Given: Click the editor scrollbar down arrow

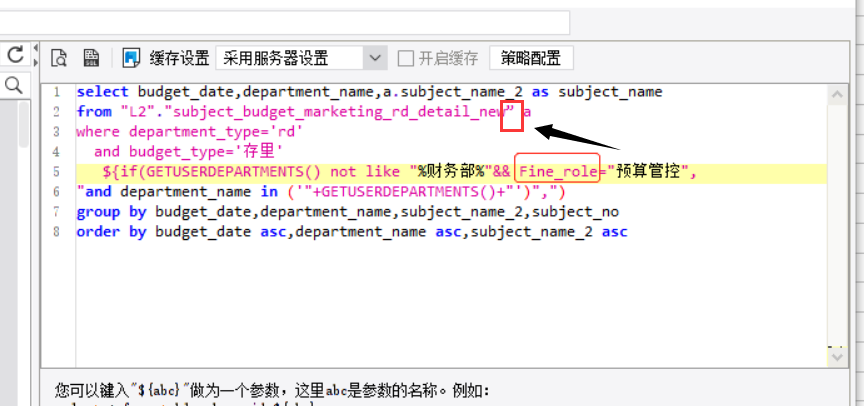Looking at the screenshot, I should click(838, 357).
